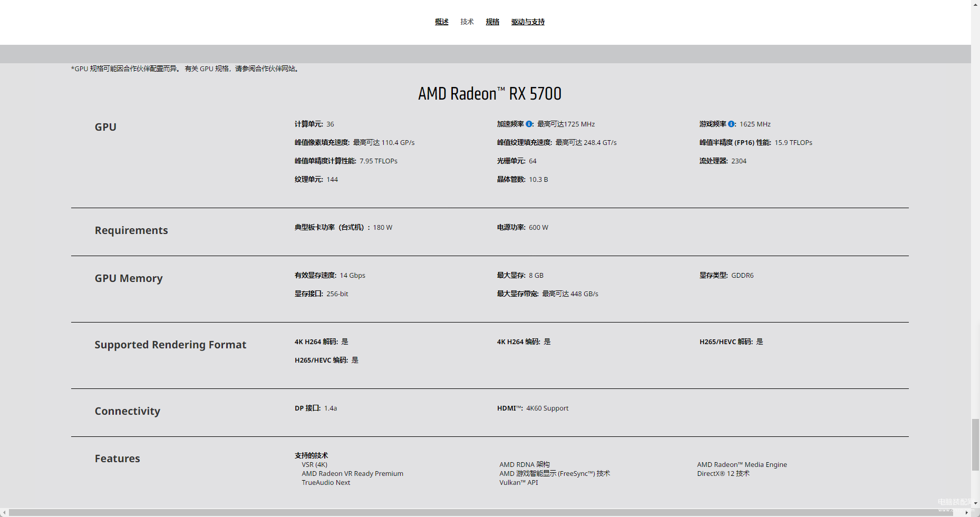Click VSR (4K) feature

pos(315,464)
